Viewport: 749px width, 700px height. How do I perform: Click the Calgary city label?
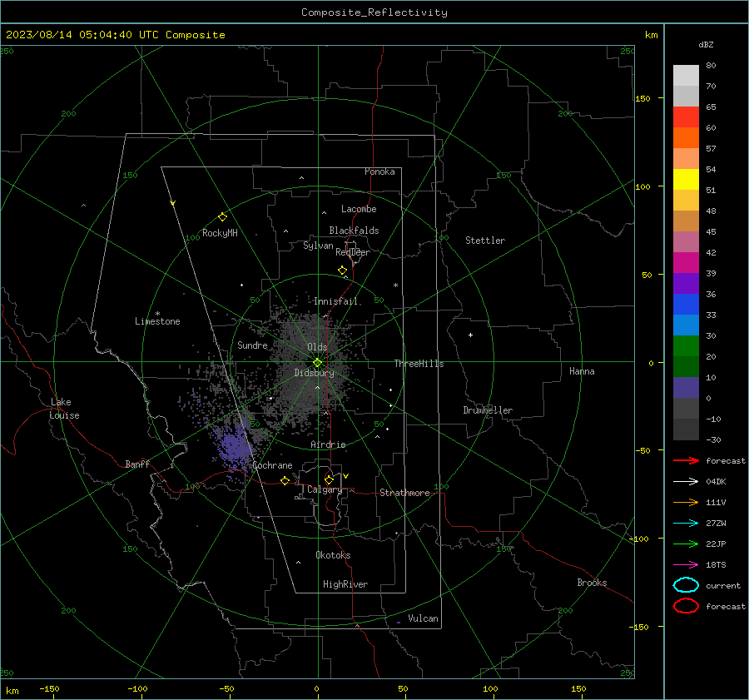tap(325, 489)
